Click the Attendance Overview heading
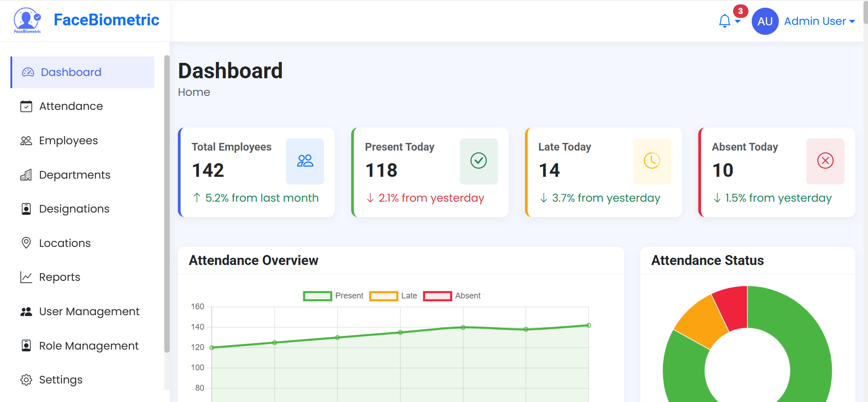Screen dimensions: 868x402 coord(253,260)
